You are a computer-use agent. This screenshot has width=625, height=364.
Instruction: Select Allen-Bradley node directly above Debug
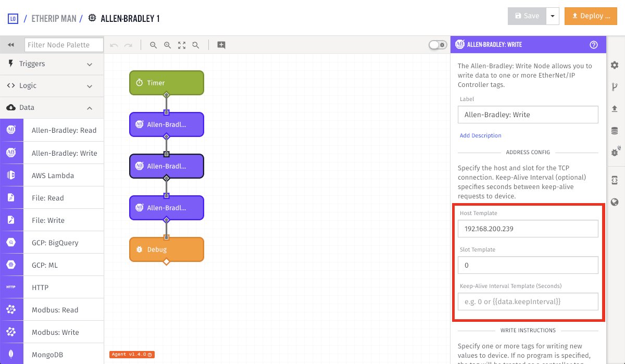click(167, 208)
